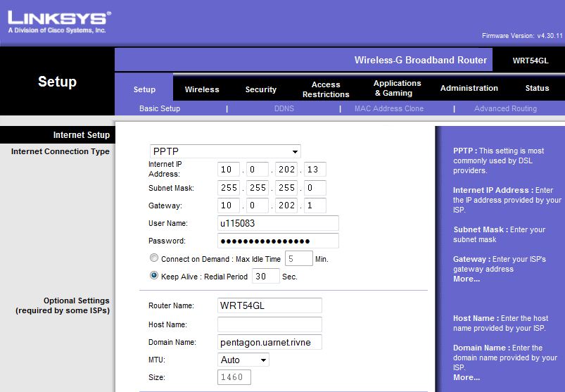The width and height of the screenshot is (565, 392).
Task: Click the Host Name help heading
Action: pyautogui.click(x=476, y=318)
